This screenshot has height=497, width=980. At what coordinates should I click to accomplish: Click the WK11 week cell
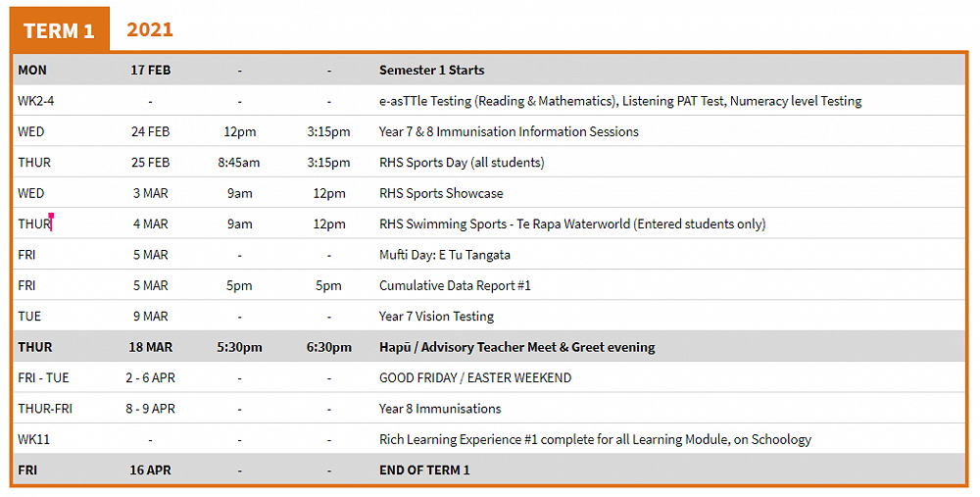[33, 439]
